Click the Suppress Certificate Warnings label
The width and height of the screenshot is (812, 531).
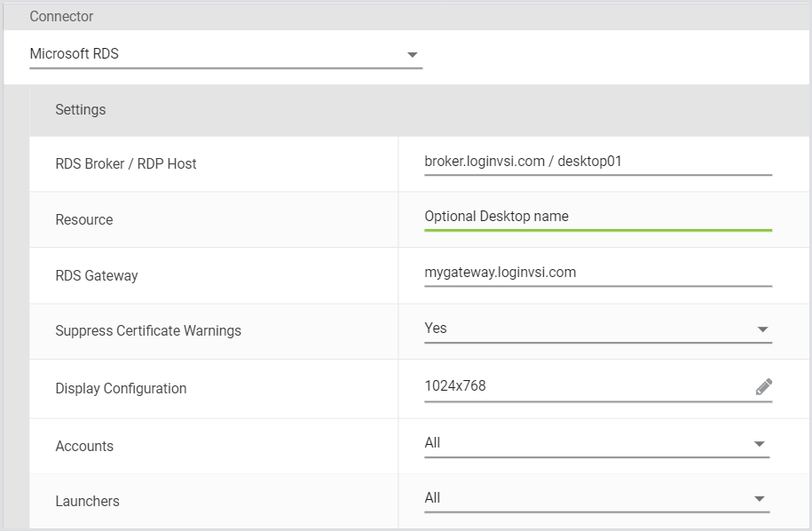point(148,331)
